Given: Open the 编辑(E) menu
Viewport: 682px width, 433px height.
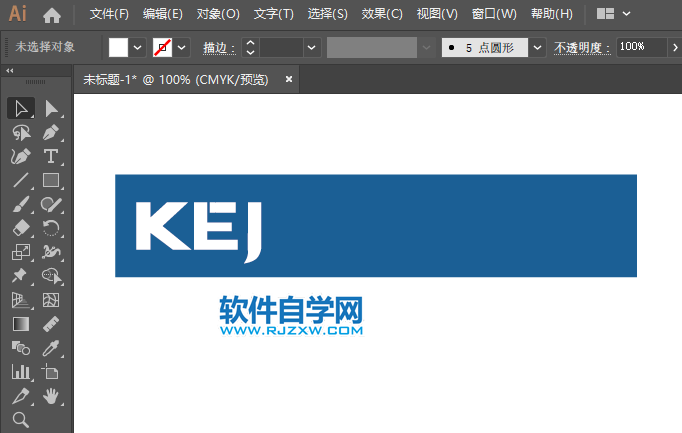Looking at the screenshot, I should [163, 14].
